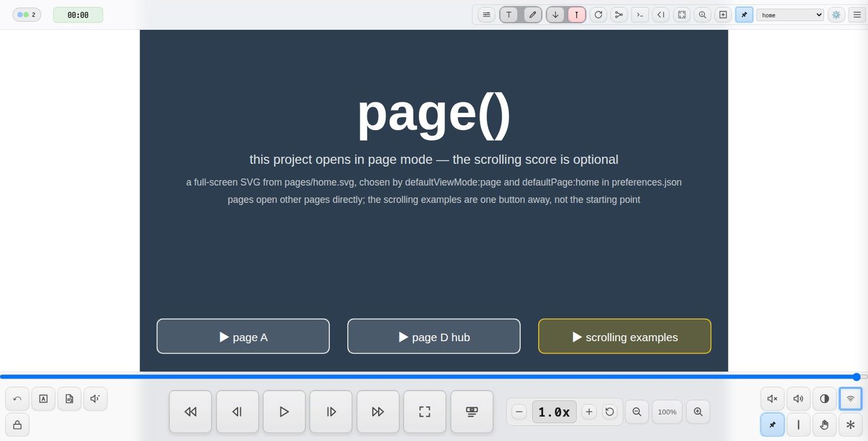868x441 pixels.
Task: Open the hamburger menu at top right
Action: pos(857,15)
